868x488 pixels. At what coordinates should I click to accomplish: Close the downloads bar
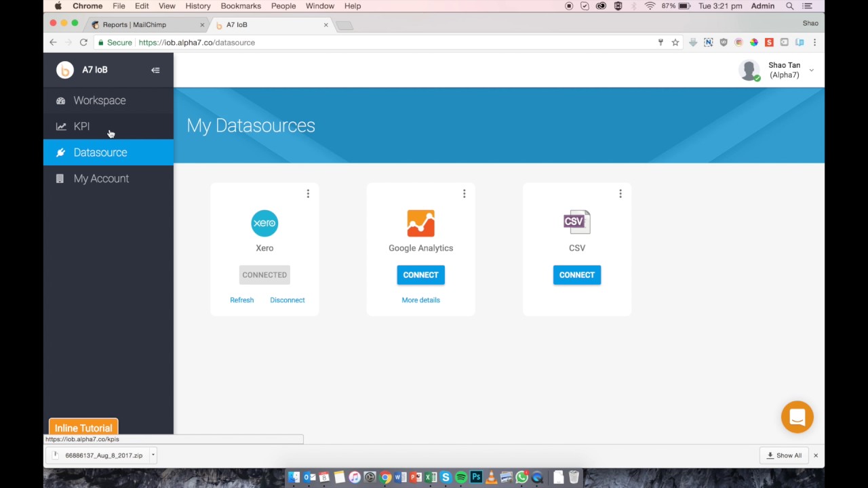pos(816,455)
